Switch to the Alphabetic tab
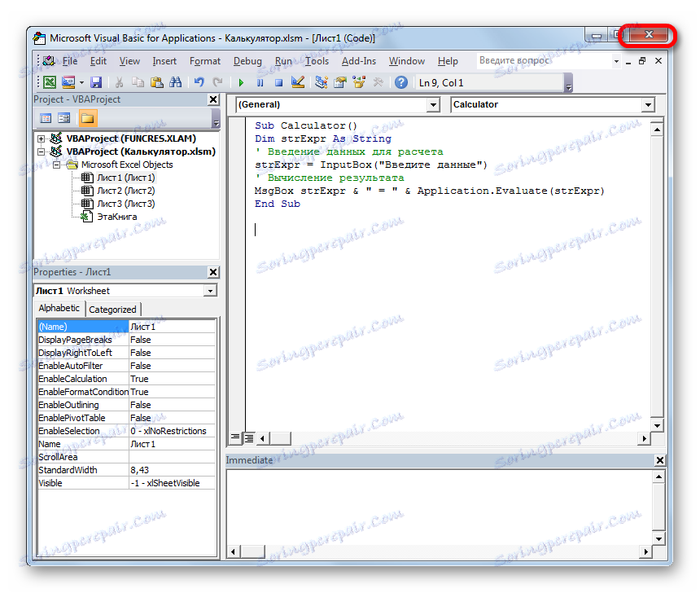Viewport: 700px width, 593px height. pyautogui.click(x=59, y=309)
